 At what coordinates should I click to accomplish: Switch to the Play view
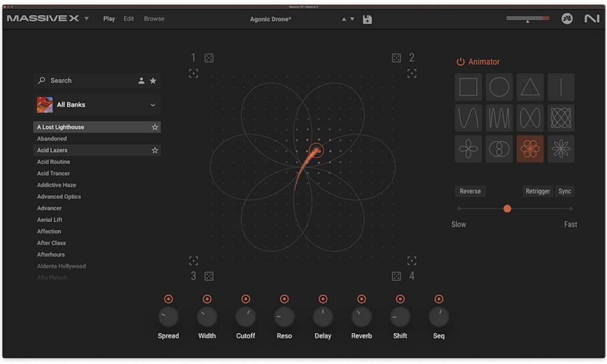pyautogui.click(x=109, y=18)
